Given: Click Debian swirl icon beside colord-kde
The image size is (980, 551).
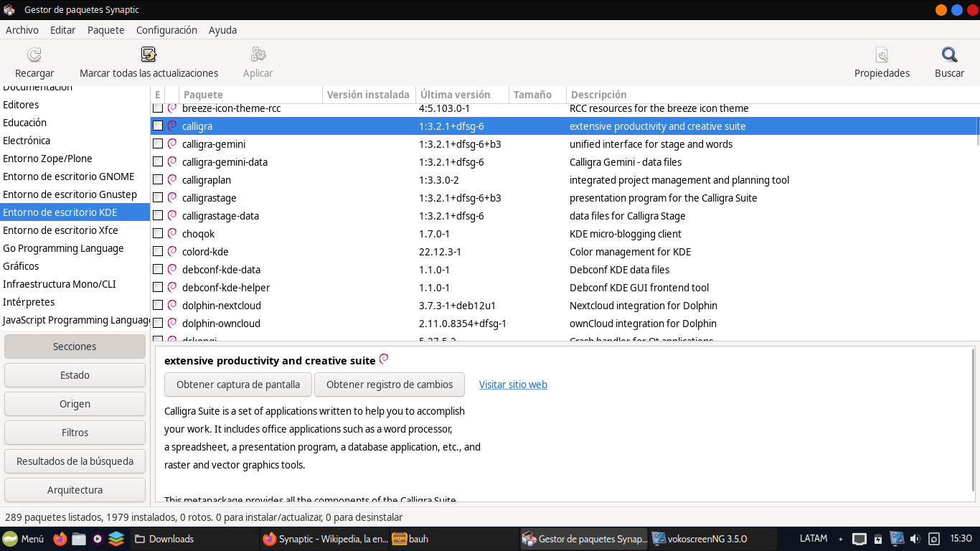Looking at the screenshot, I should [x=172, y=251].
